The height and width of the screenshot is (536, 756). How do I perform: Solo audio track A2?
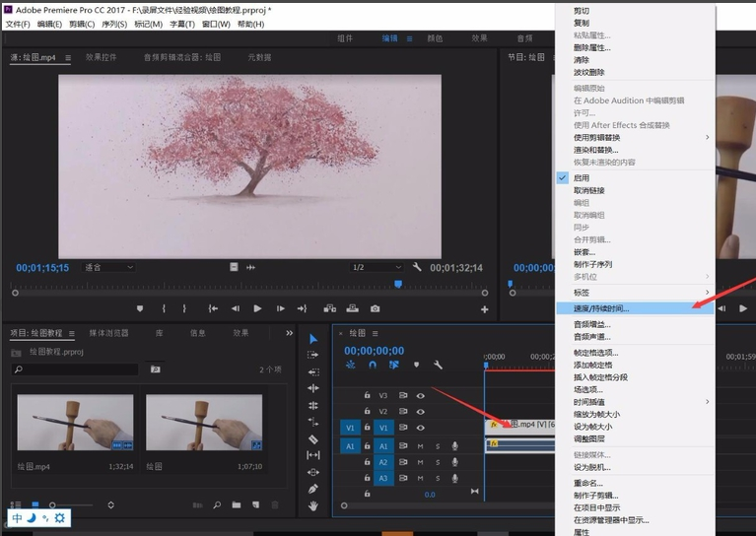[x=437, y=462]
